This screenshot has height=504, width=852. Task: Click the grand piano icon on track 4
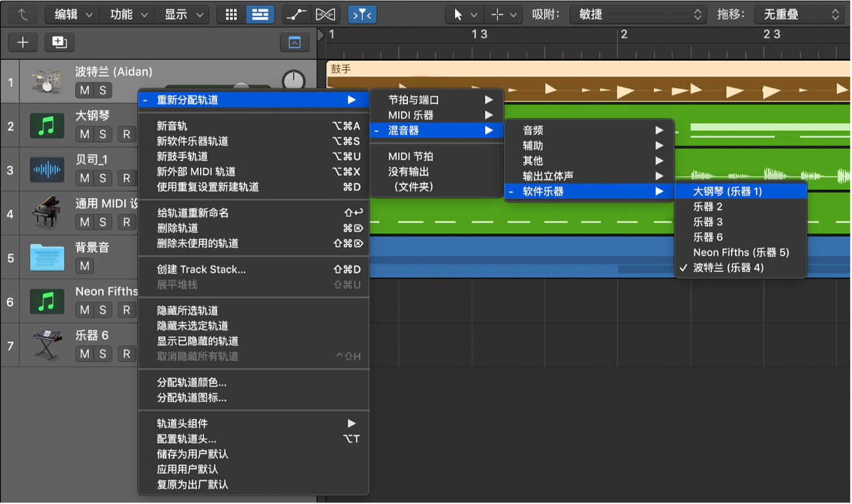(x=46, y=213)
